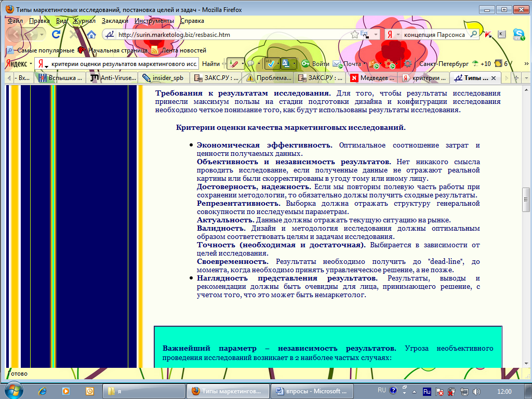Screen dimensions: 532x399
Task: Open the list all tabs dropdown
Action: coord(526,78)
